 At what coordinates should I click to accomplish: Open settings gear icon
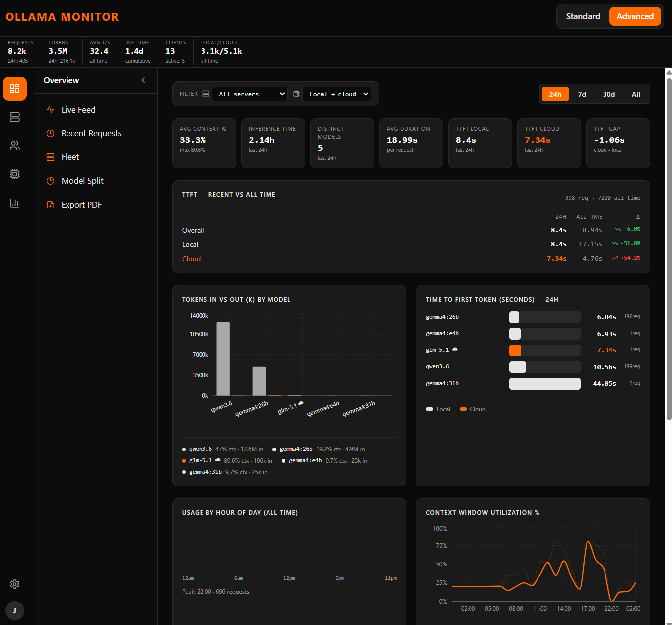[x=15, y=584]
